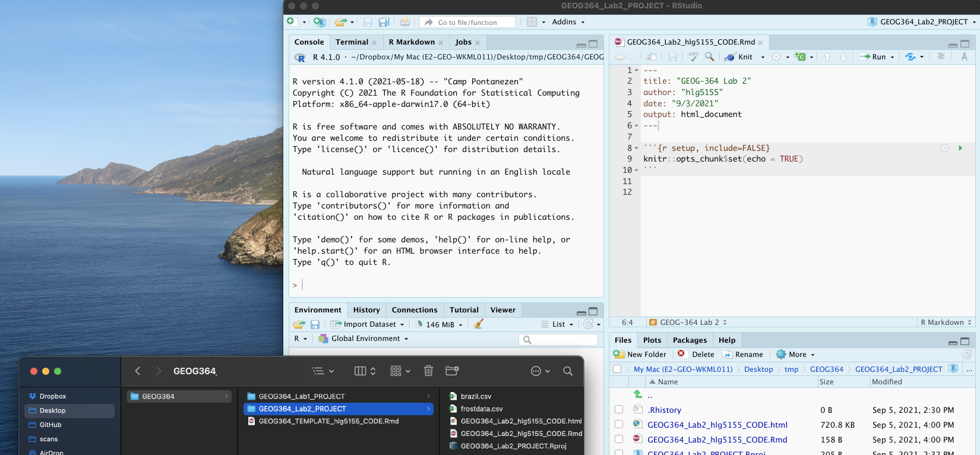
Task: Click the clear workspace broom icon
Action: (x=479, y=324)
